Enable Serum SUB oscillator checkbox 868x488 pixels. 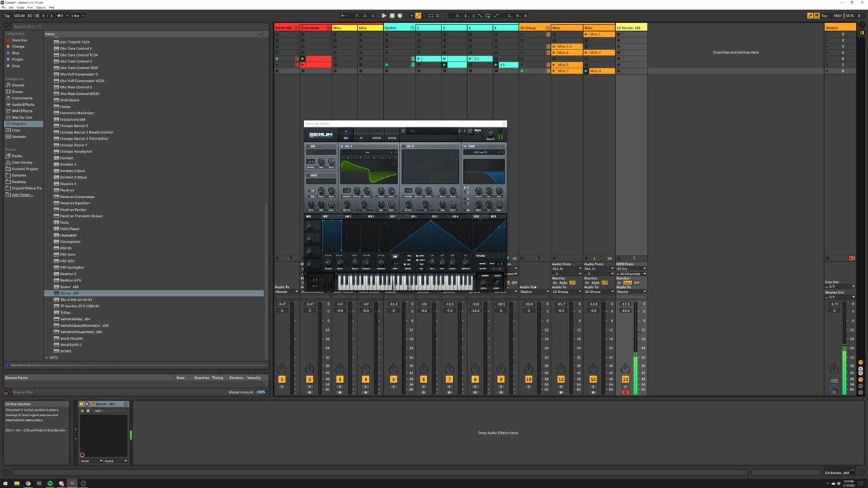[x=308, y=146]
